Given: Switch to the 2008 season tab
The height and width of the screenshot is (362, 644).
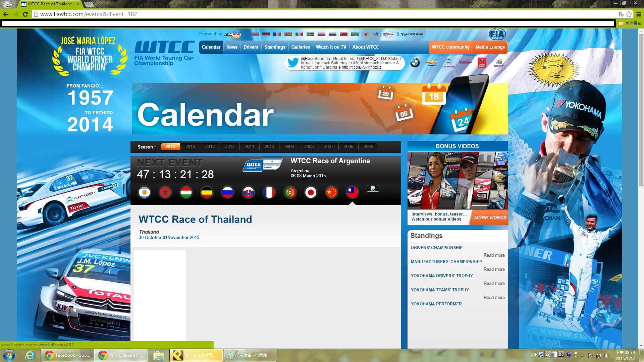Looking at the screenshot, I should pos(309,147).
